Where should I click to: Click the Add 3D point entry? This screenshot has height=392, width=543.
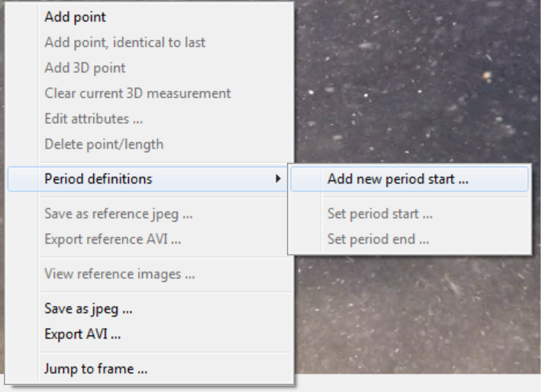85,68
